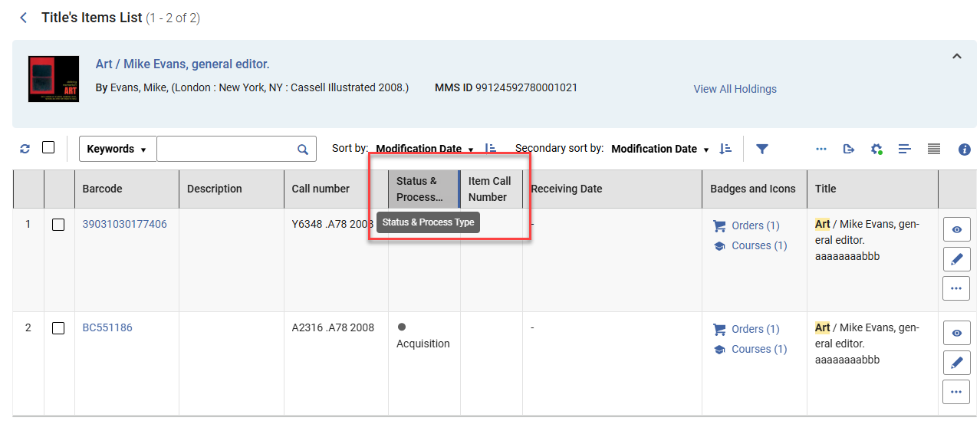Open the info help icon
The image size is (980, 421).
pos(965,150)
